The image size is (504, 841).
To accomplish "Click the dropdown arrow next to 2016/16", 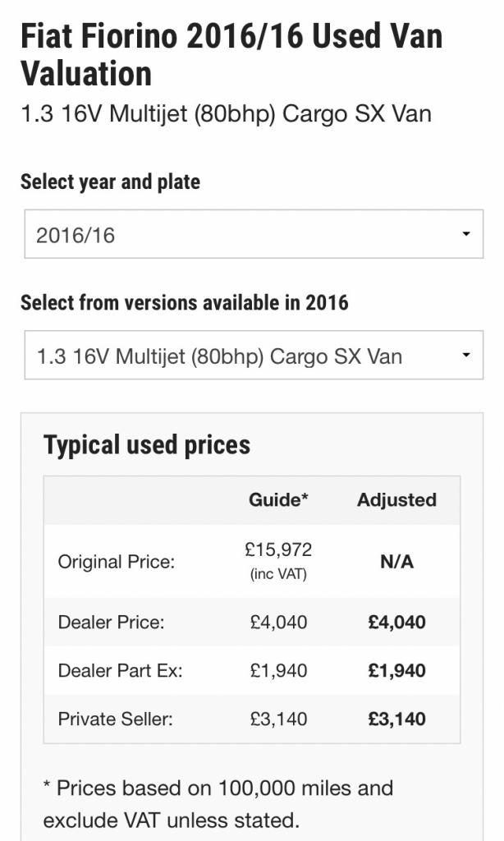I will [x=469, y=234].
